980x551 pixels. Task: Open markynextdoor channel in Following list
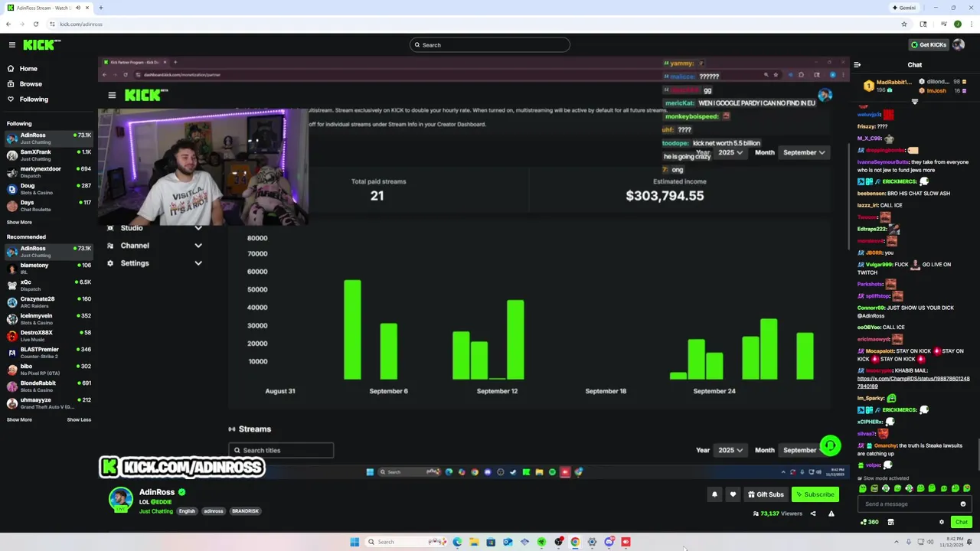point(48,172)
